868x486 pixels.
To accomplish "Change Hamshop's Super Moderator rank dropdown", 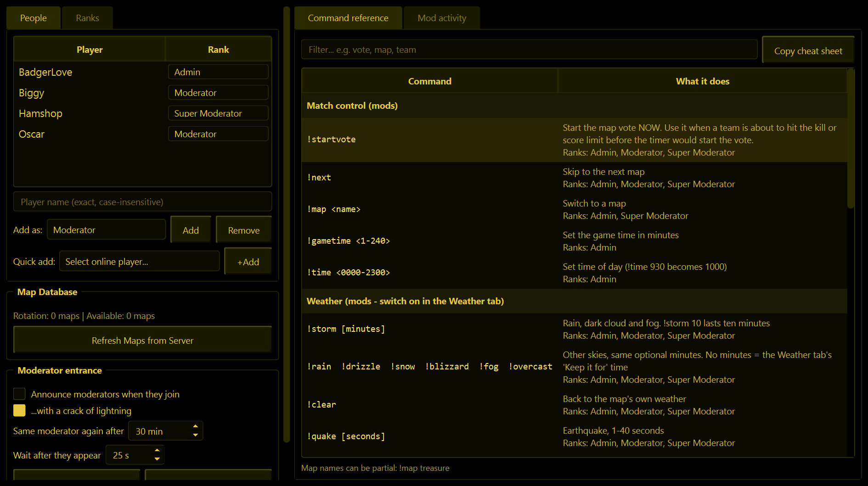I will click(218, 113).
